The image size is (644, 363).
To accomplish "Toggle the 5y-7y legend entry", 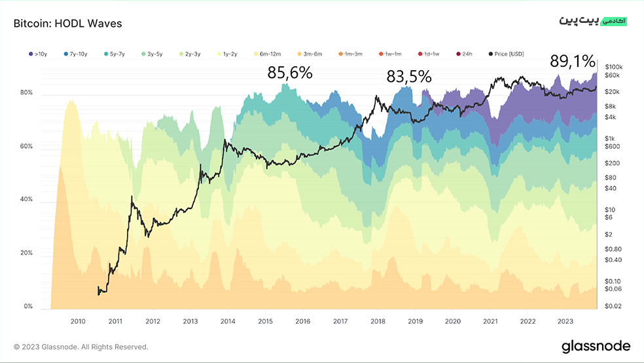I will click(114, 54).
